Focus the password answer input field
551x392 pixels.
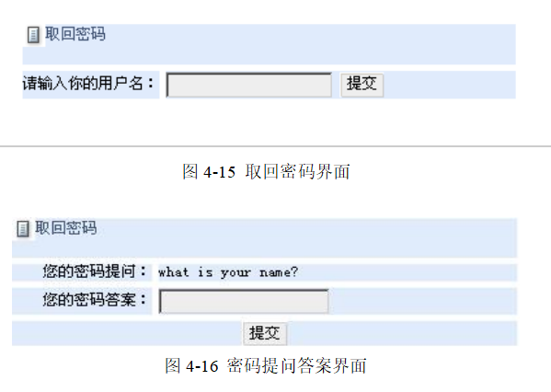[244, 301]
